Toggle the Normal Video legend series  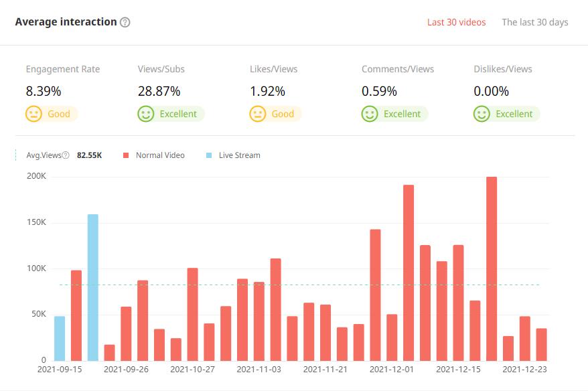(x=159, y=155)
